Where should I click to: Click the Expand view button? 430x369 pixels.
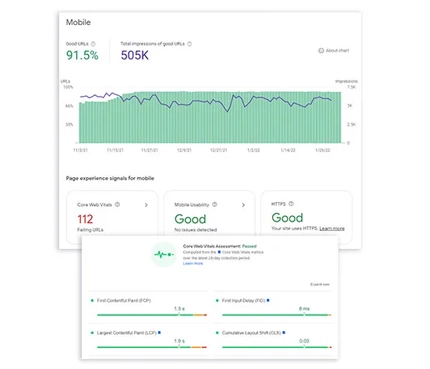coord(320,284)
